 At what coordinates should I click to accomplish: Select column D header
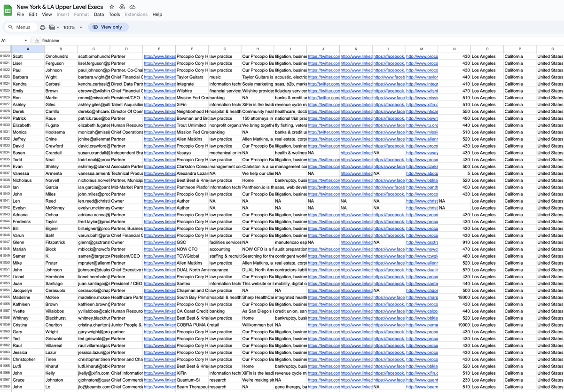pos(126,49)
